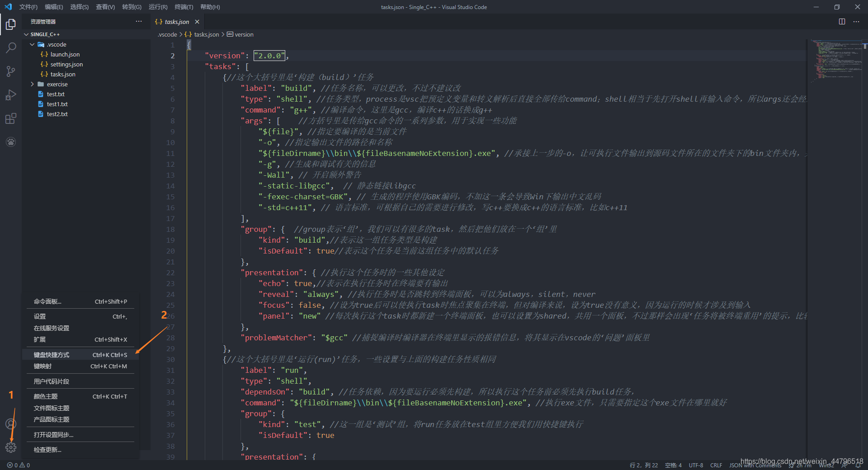This screenshot has width=868, height=470.
Task: Click the "2.0.0" version value in editor
Action: pos(269,56)
